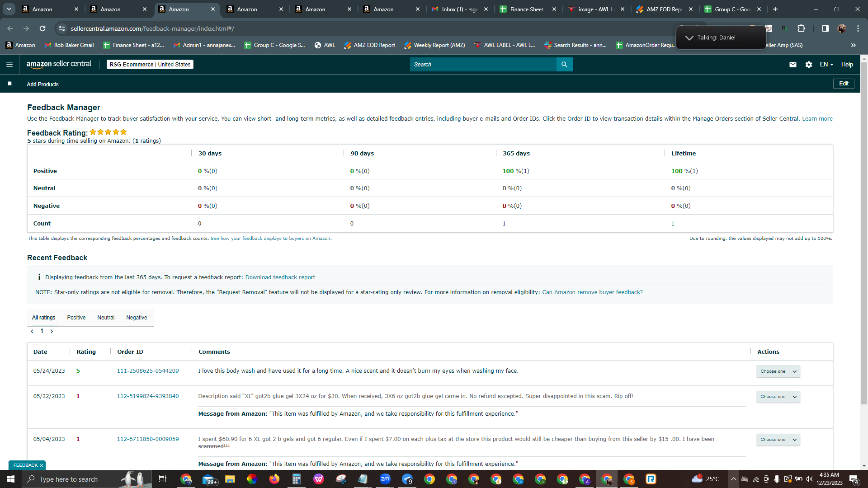The height and width of the screenshot is (488, 868).
Task: Open Firefox from the taskbar
Action: tap(274, 479)
